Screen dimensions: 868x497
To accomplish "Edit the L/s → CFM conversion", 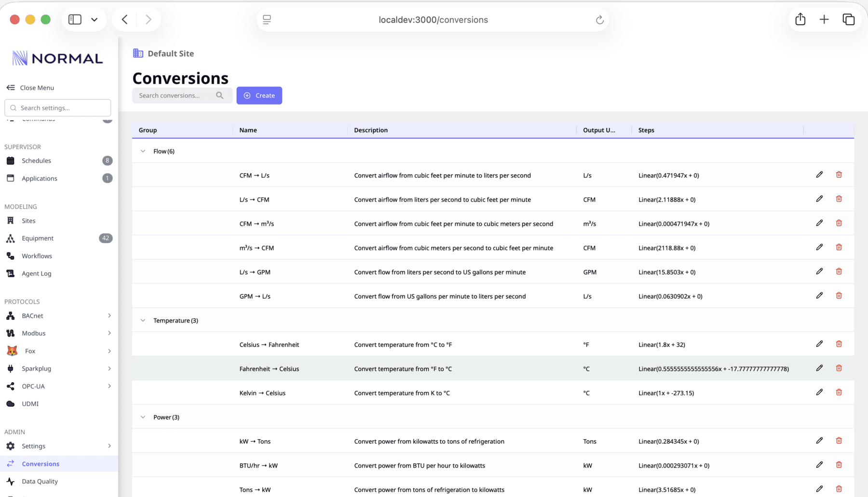I will point(819,199).
